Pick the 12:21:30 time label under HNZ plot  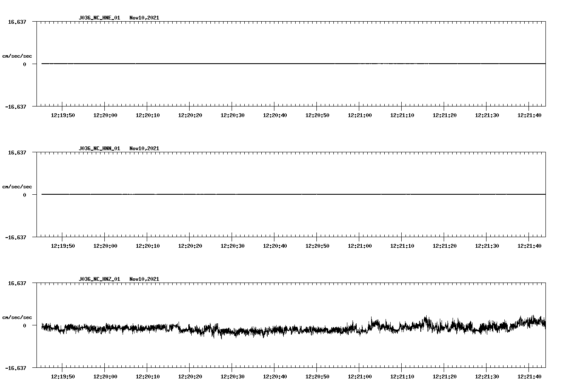(487, 377)
